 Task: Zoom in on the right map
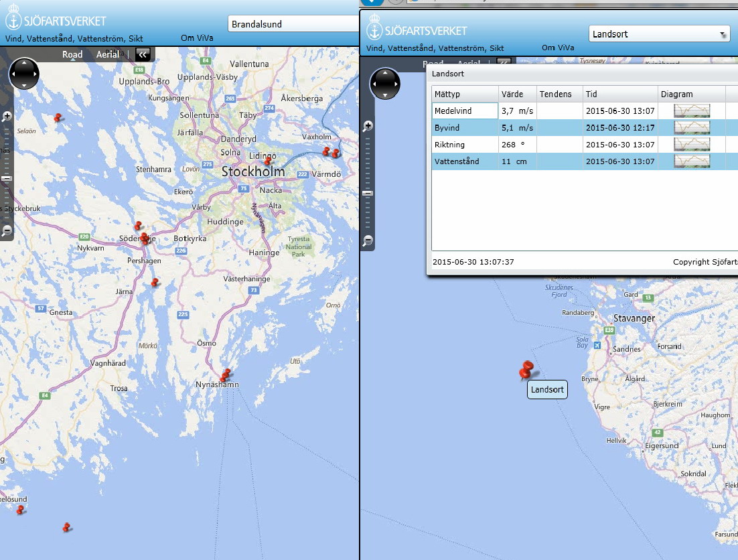(368, 125)
